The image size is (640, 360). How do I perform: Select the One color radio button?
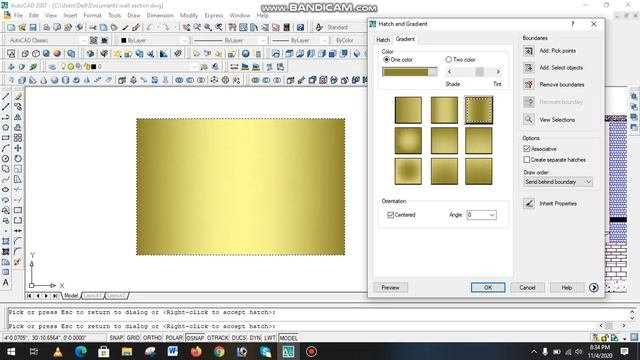coord(386,60)
